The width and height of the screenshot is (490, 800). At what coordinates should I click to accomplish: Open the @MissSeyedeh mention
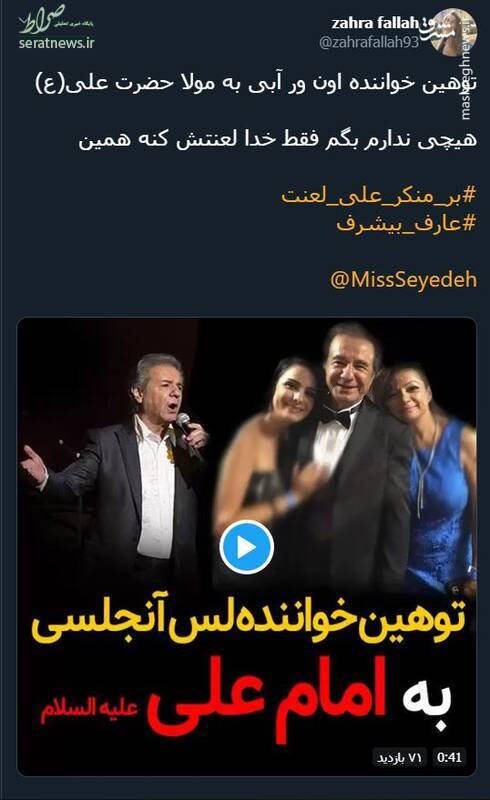tap(403, 280)
